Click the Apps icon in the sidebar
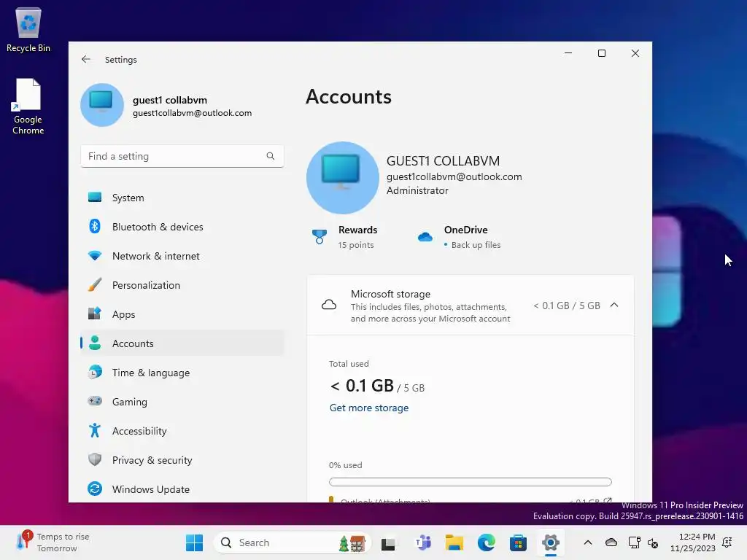The width and height of the screenshot is (747, 560). [95, 314]
